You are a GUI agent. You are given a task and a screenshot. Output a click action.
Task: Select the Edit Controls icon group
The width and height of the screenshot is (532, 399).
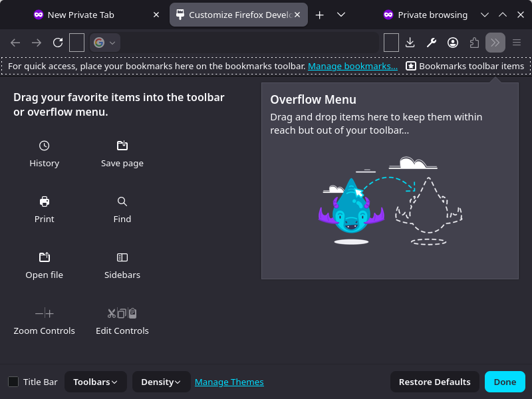coord(122,313)
